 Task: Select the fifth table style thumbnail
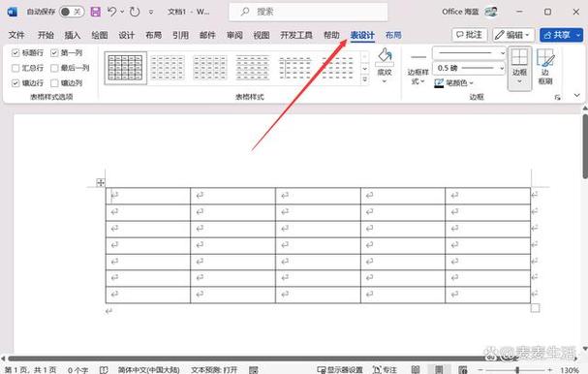point(295,68)
